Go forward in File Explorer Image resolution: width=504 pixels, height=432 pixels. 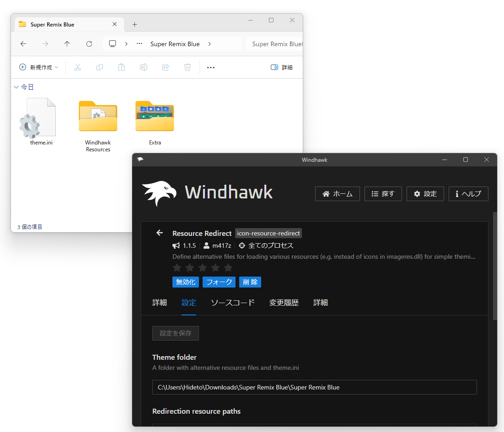tap(45, 44)
